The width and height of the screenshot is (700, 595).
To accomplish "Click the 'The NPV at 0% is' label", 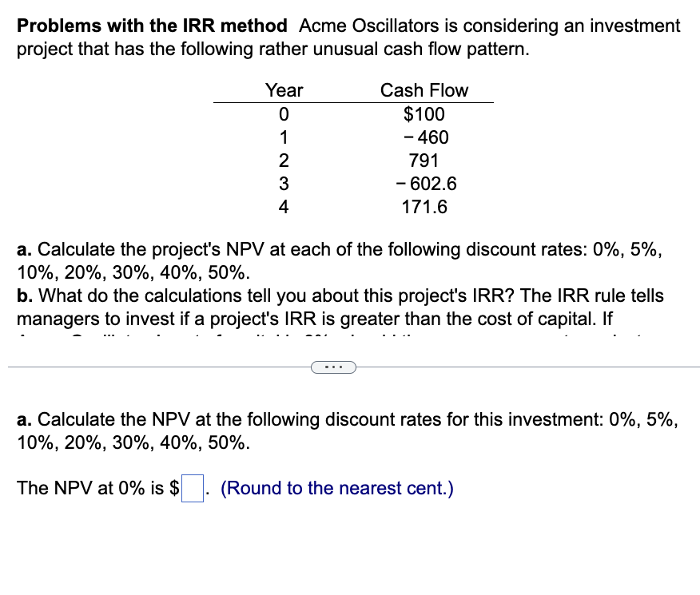I will point(96,488).
